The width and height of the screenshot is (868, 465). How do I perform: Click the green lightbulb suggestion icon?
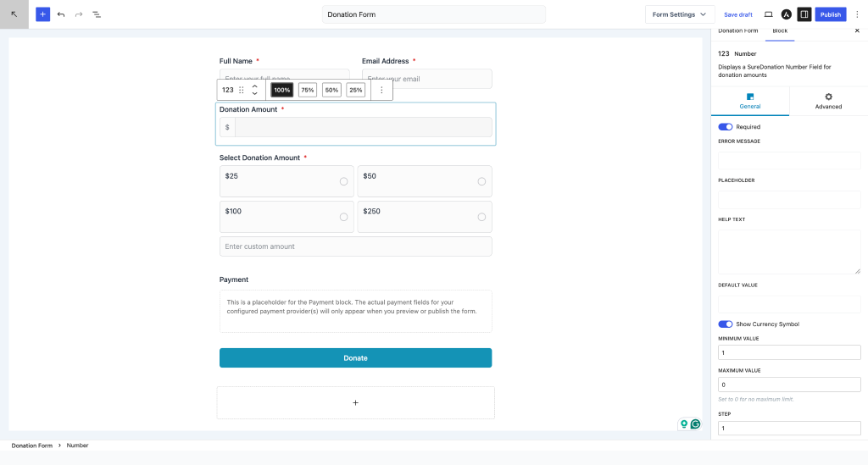tap(684, 424)
